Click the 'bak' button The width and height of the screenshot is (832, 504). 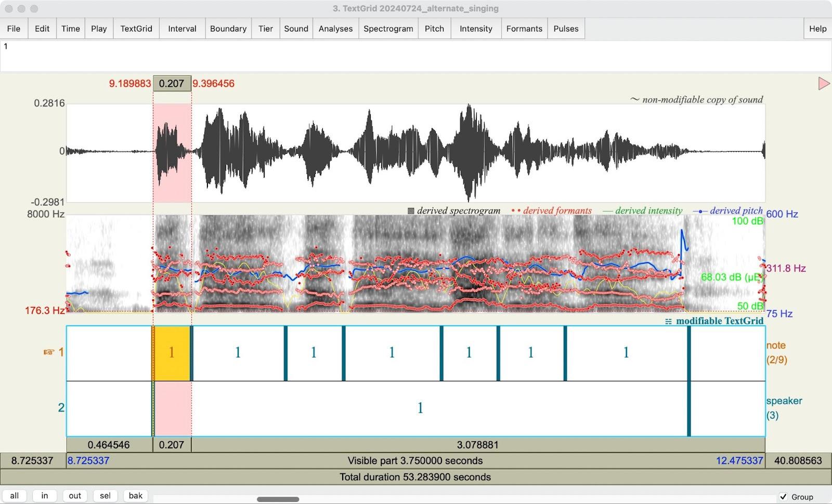(x=136, y=496)
